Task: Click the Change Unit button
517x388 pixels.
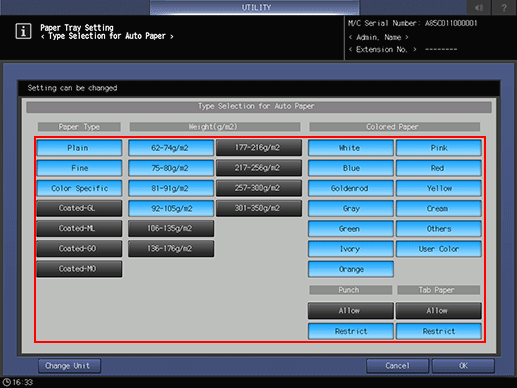Action: point(69,366)
